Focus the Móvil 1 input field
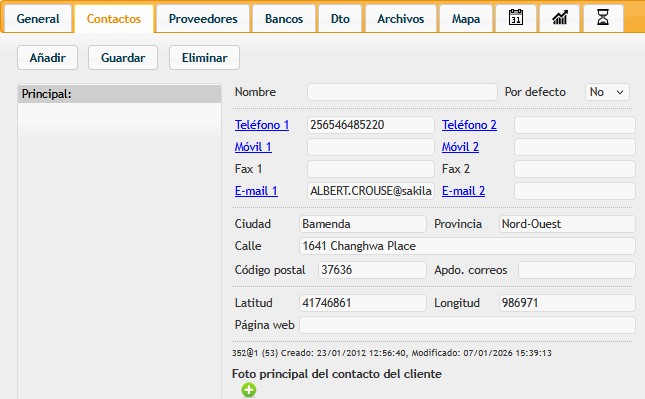645x399 pixels. pyautogui.click(x=371, y=147)
